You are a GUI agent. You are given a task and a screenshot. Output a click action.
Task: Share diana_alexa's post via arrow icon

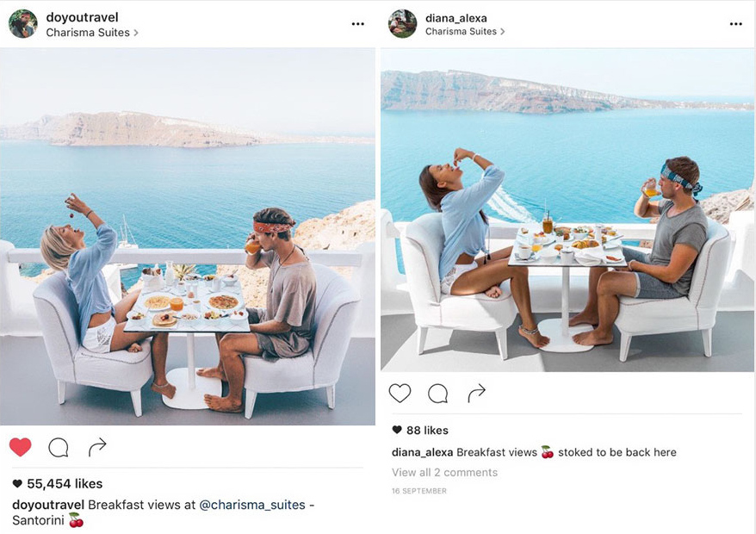tap(476, 393)
